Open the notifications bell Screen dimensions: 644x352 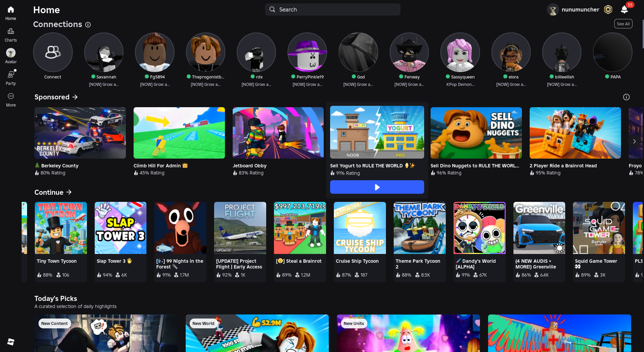[624, 9]
